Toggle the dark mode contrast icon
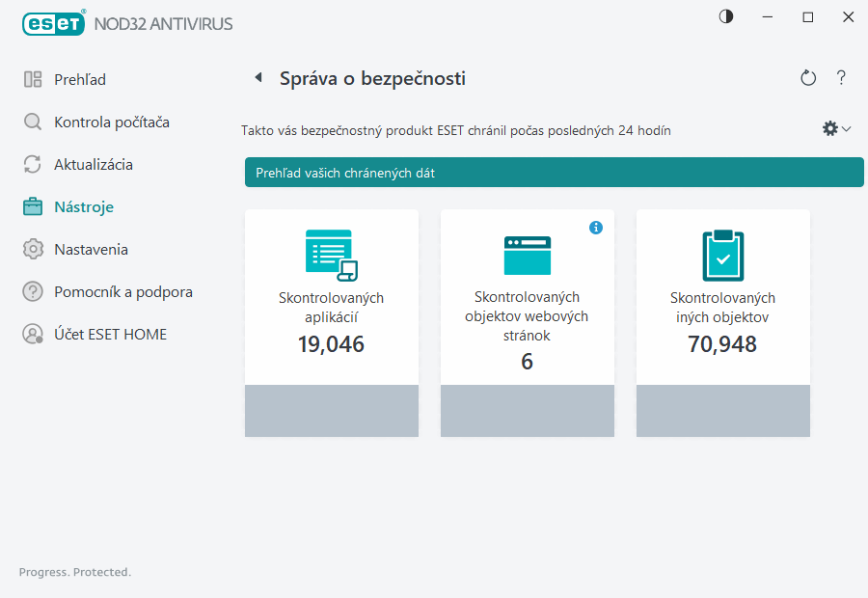The height and width of the screenshot is (598, 868). 724,16
